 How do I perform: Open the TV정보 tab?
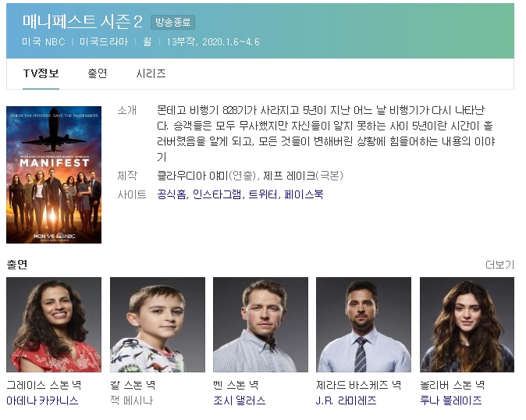[41, 73]
